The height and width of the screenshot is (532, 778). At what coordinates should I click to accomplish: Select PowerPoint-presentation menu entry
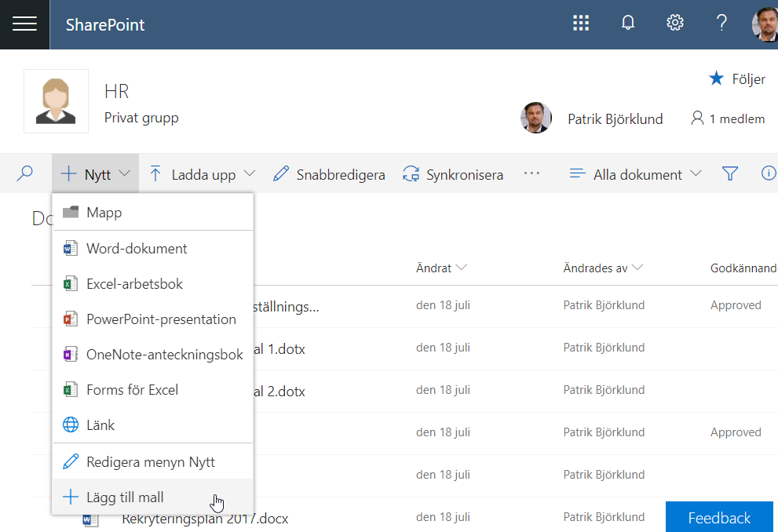coord(161,319)
